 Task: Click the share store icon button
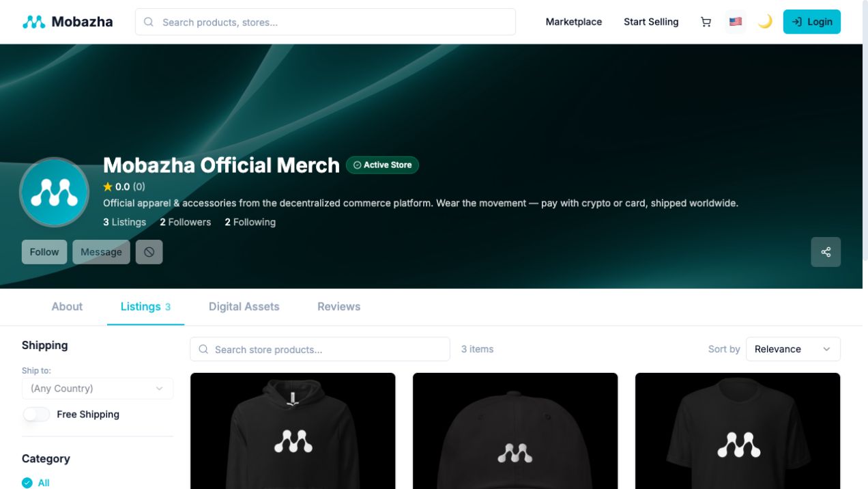[826, 252]
